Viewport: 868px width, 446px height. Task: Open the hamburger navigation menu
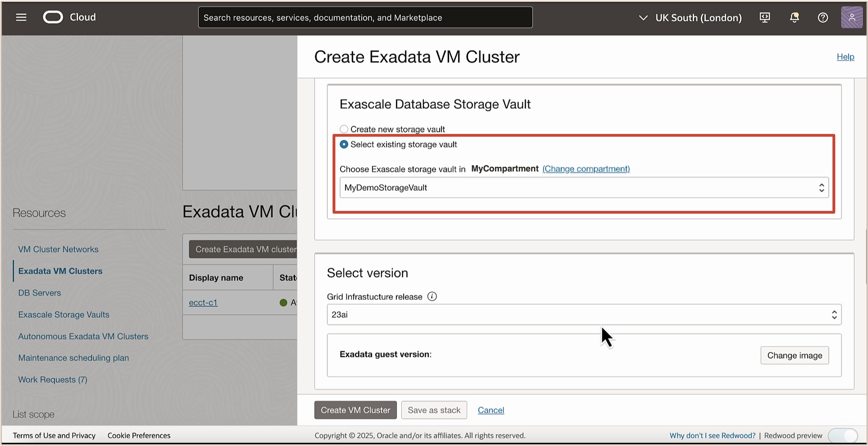coord(21,17)
